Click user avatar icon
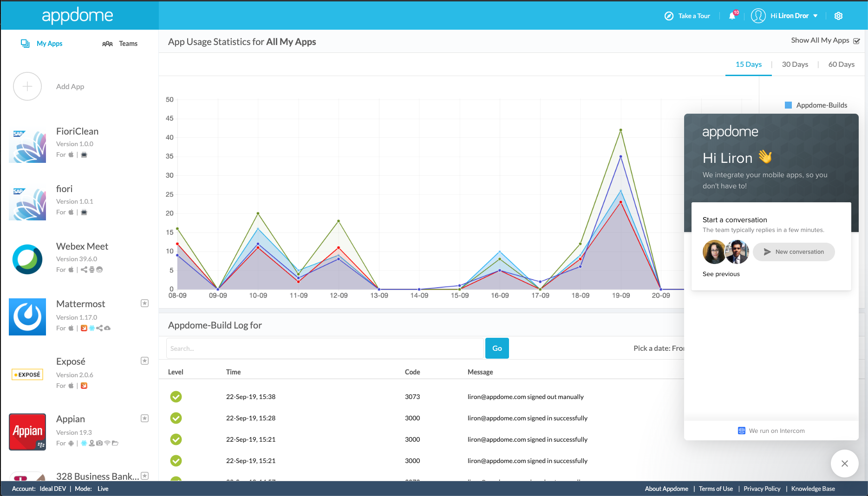868x496 pixels. click(758, 16)
